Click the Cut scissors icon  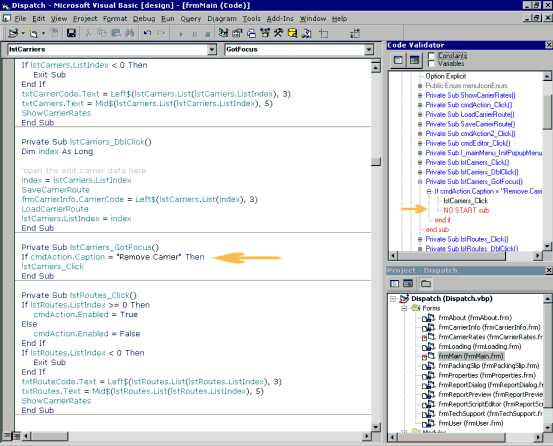[88, 33]
